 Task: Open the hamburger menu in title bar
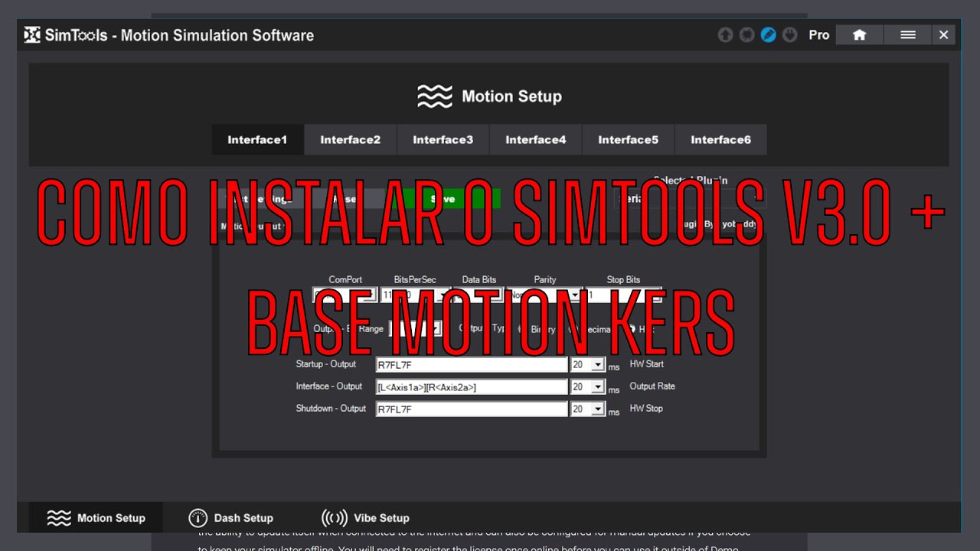(x=908, y=35)
